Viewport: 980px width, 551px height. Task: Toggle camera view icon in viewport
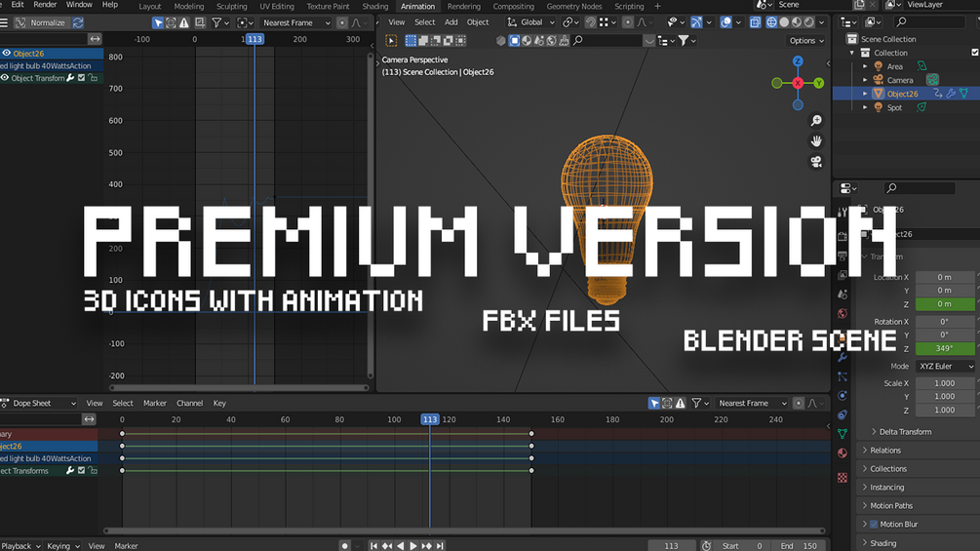pos(816,163)
